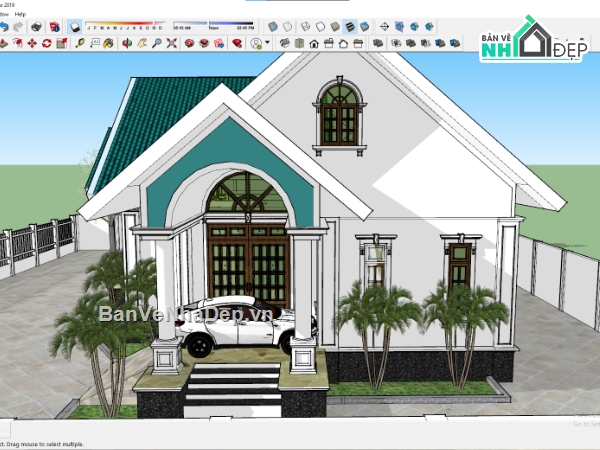Viewport: 600px width, 450px height.
Task: Toggle X-Ray face style
Action: click(273, 26)
